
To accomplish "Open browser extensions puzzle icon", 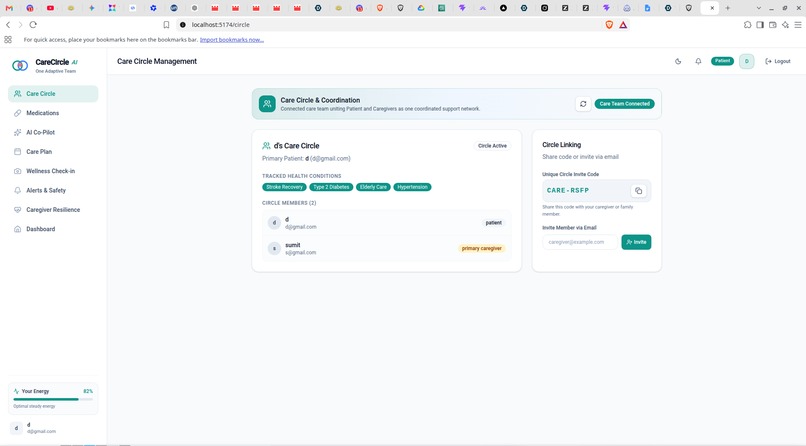I will pos(747,25).
